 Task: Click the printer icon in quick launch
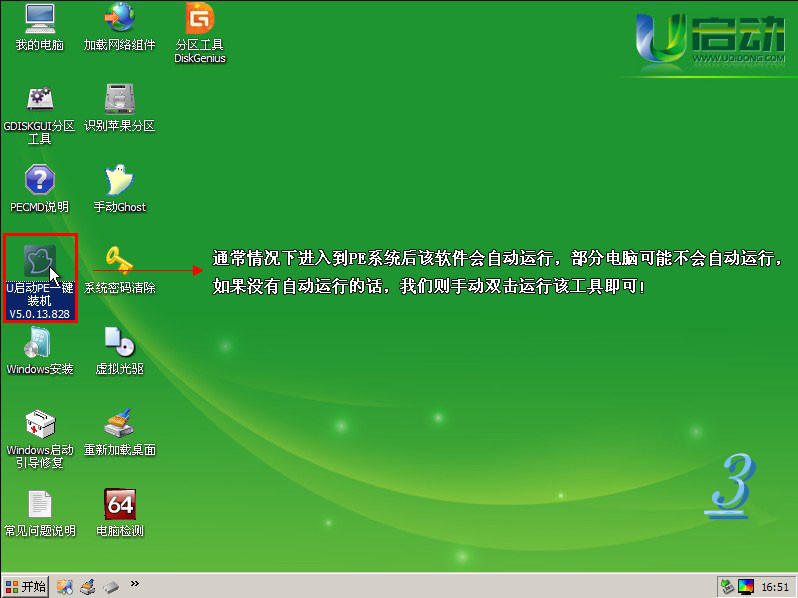(x=88, y=586)
